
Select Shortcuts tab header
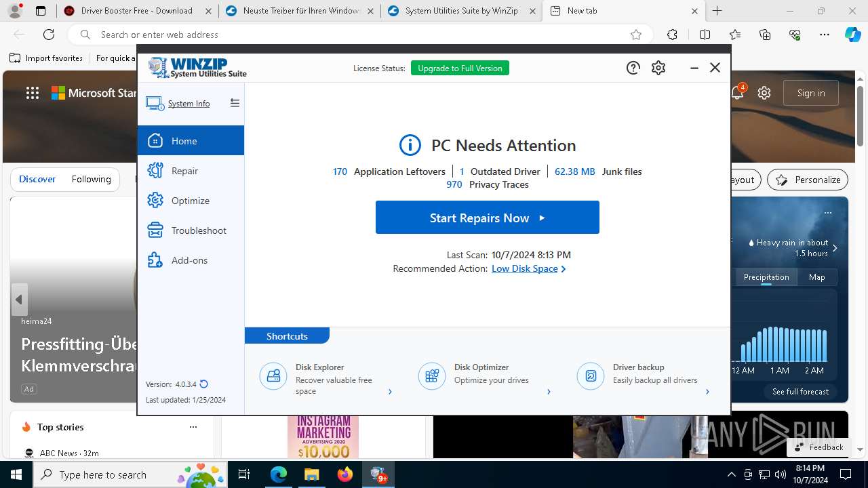pos(287,335)
